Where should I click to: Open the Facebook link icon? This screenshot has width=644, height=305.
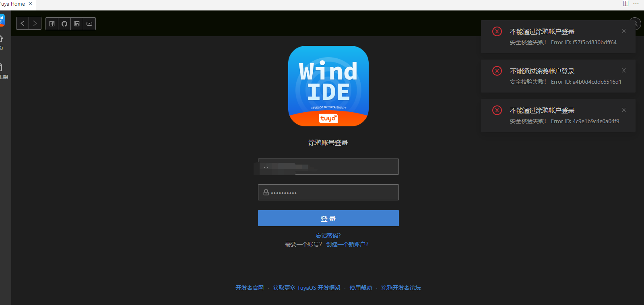[x=52, y=24]
